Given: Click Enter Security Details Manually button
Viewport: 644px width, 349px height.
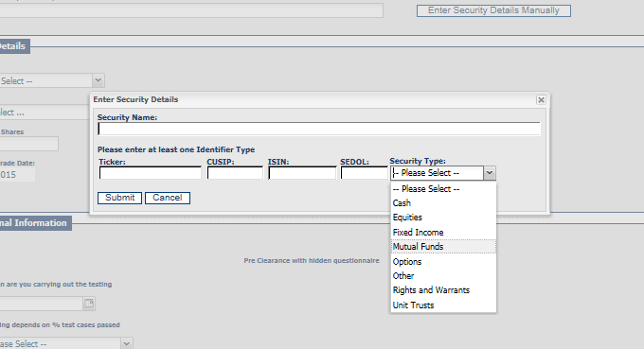Looking at the screenshot, I should [493, 10].
